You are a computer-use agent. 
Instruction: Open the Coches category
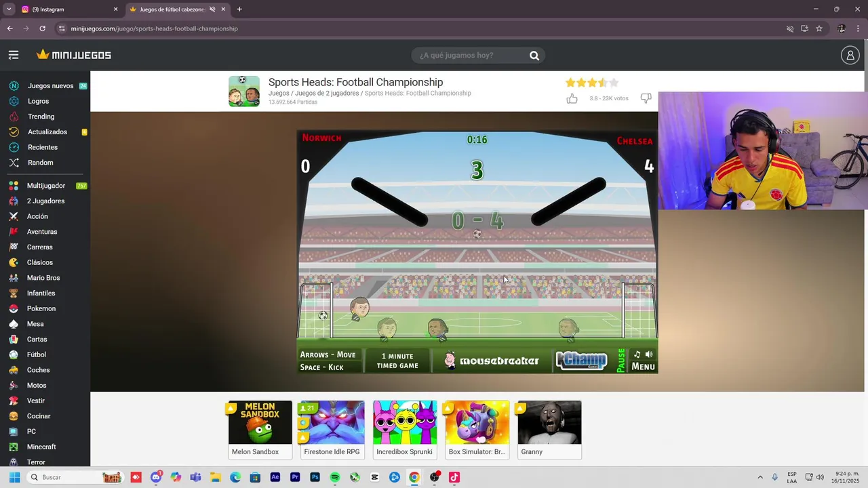click(38, 370)
